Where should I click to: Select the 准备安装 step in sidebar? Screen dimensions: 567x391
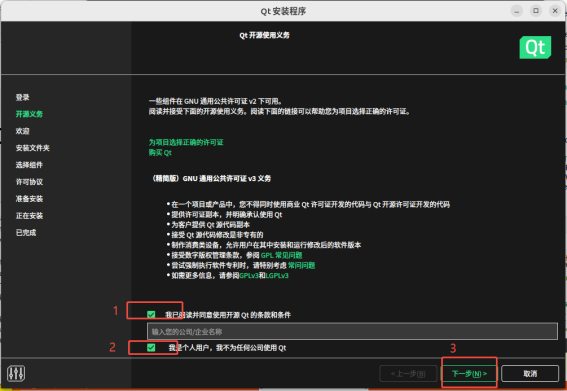coord(29,199)
